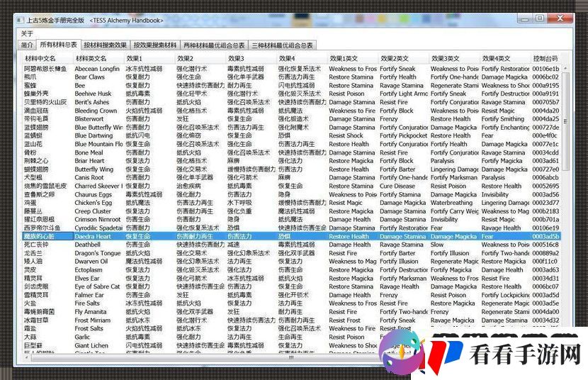Select the Deathbell row

pyautogui.click(x=292, y=245)
